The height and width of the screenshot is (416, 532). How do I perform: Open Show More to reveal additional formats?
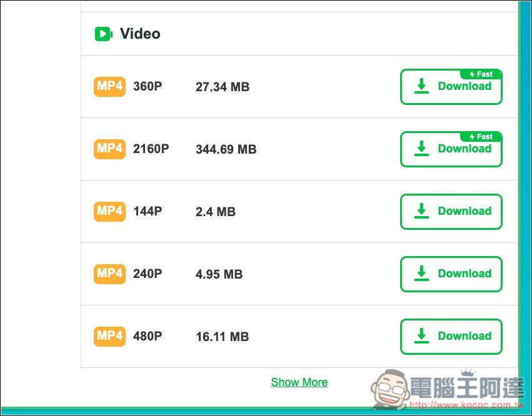click(299, 382)
